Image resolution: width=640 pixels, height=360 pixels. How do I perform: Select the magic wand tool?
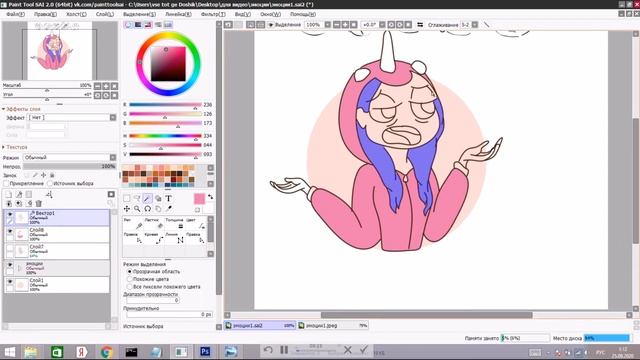click(147, 198)
